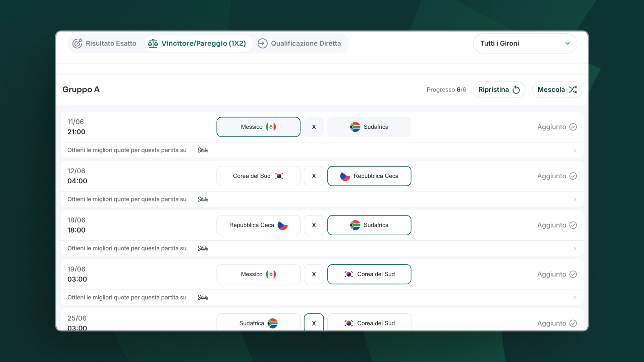The image size is (644, 362).
Task: Select Corea del Sud in the 19/06 match
Action: 369,274
